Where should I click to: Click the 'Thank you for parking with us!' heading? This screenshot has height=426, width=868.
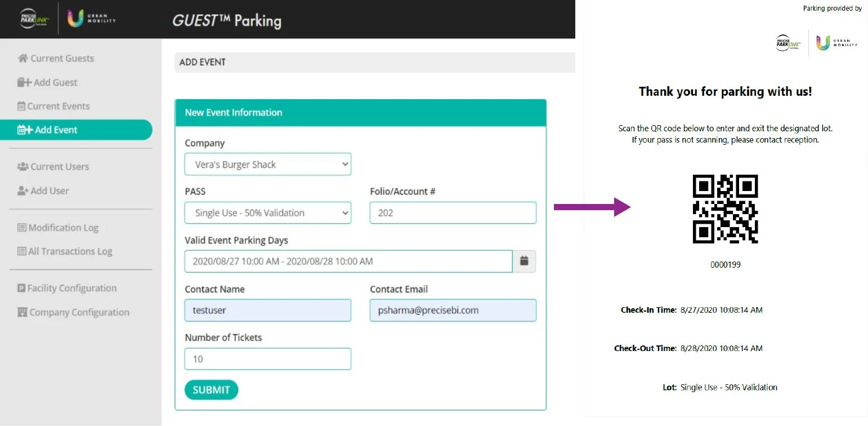(x=726, y=91)
